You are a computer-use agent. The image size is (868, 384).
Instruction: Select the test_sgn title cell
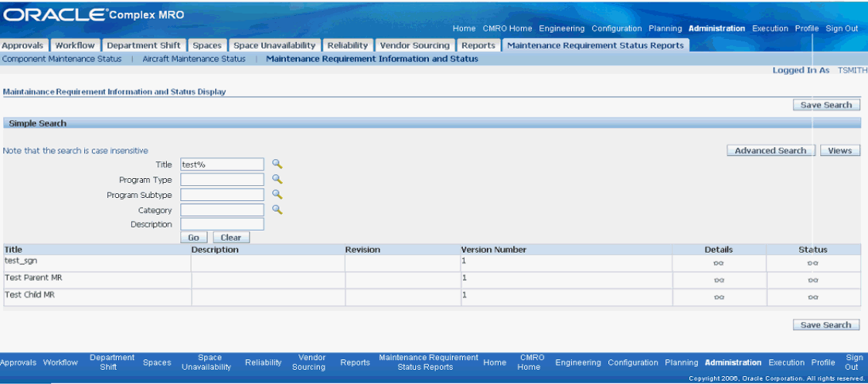pos(98,263)
